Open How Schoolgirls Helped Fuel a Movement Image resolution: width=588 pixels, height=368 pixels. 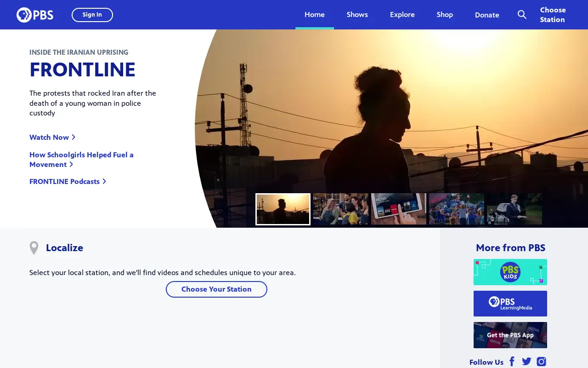(x=81, y=160)
